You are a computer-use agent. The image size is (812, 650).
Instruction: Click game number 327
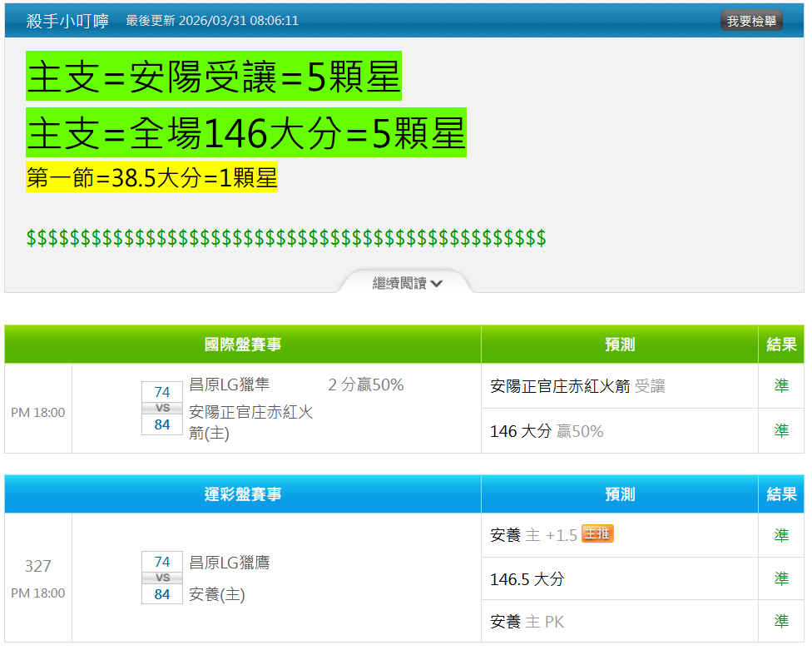(x=38, y=566)
